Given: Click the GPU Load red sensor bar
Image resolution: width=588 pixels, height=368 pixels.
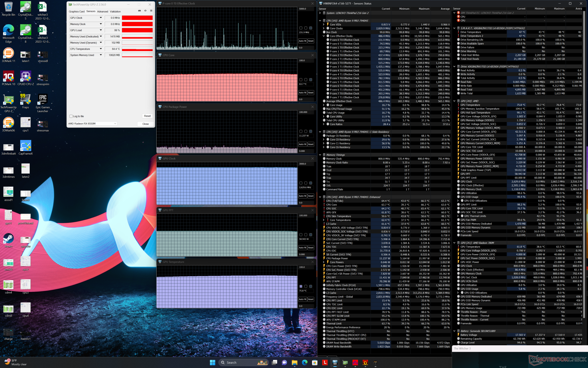Looking at the screenshot, I should (x=137, y=30).
